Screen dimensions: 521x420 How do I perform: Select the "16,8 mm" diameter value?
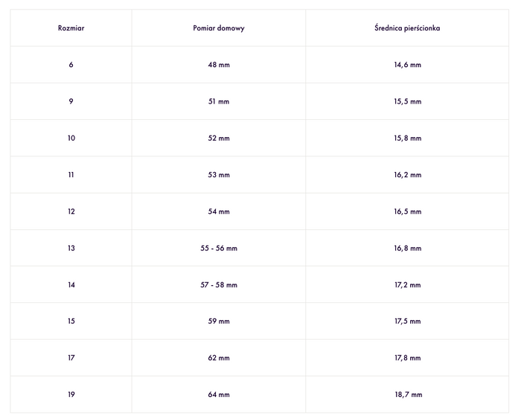[x=407, y=248]
